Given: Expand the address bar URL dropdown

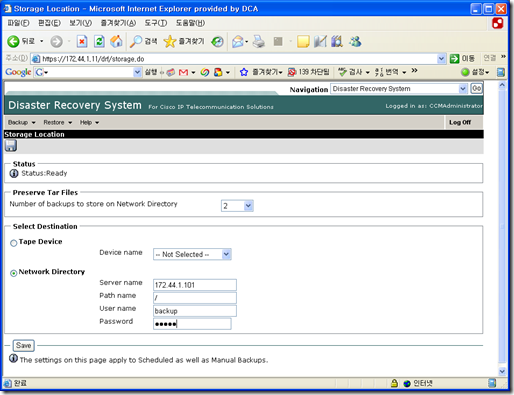Looking at the screenshot, I should point(441,59).
